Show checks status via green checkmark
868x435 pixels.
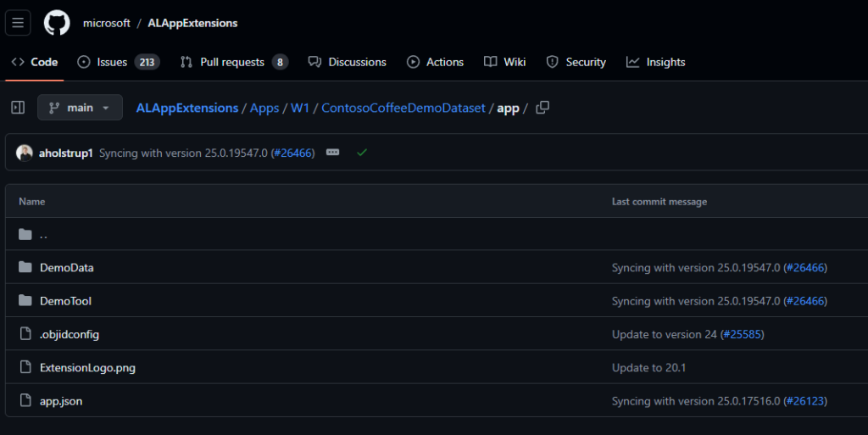click(x=362, y=152)
